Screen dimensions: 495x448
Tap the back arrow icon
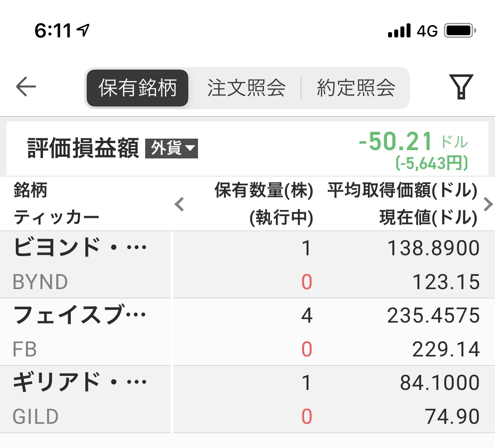coord(26,87)
